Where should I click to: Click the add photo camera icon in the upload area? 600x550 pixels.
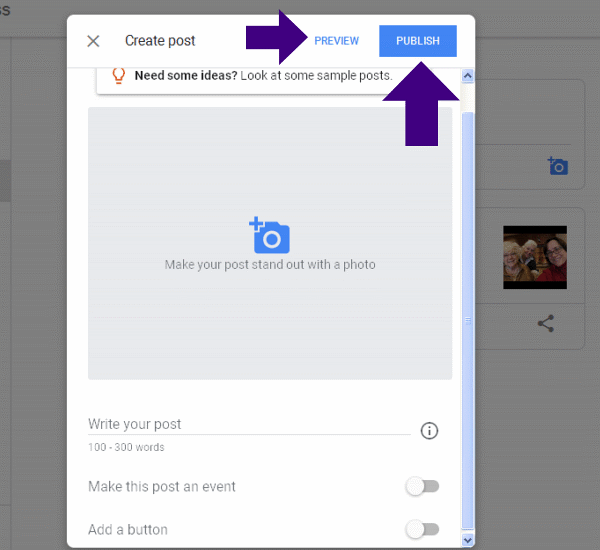[x=269, y=235]
